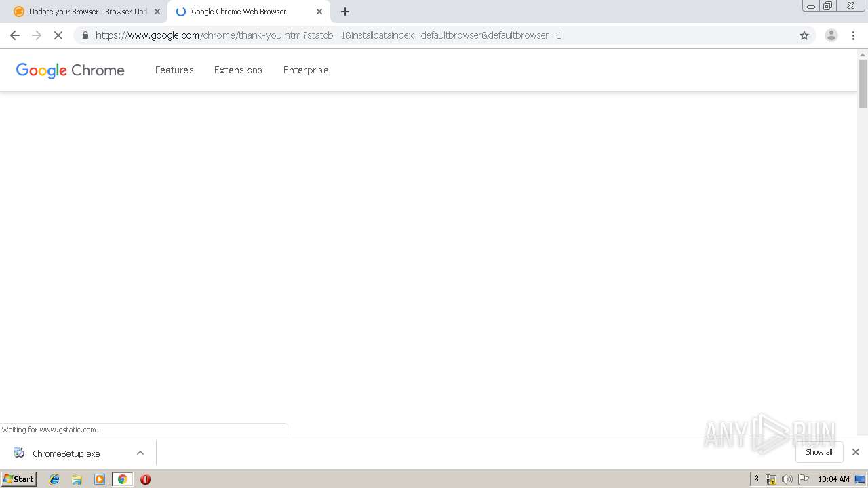868x488 pixels.
Task: Restore down the Chrome window
Action: [x=828, y=6]
